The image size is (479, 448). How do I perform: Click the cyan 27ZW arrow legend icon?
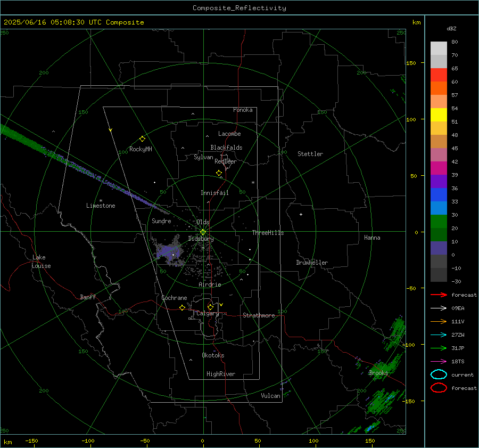439,335
